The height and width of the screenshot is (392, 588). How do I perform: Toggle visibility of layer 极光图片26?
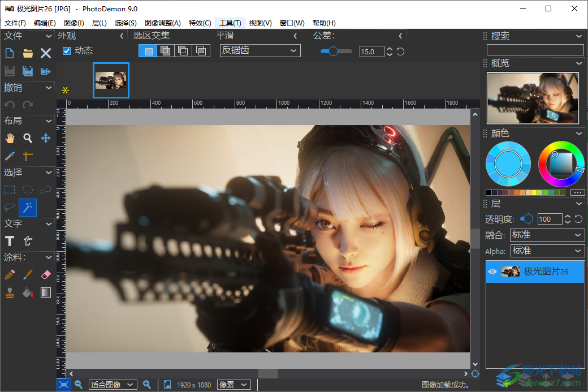pos(493,272)
